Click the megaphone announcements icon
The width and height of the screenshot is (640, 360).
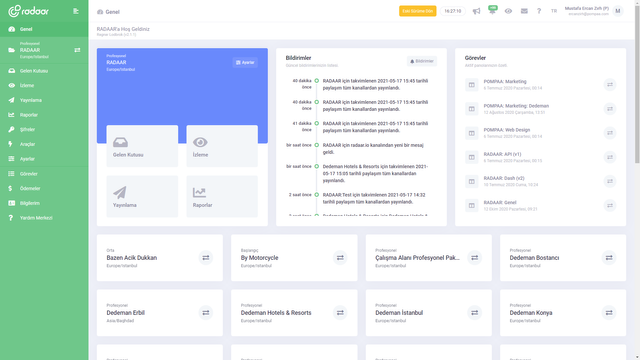476,11
